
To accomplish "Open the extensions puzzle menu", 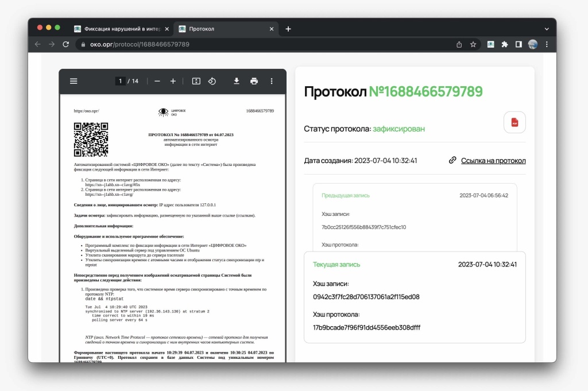I will pyautogui.click(x=505, y=44).
